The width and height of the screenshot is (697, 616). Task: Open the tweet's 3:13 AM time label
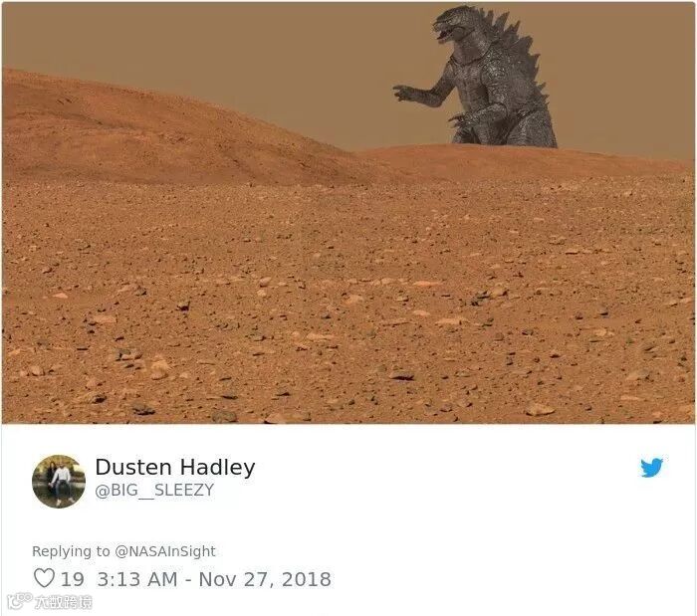[x=137, y=579]
